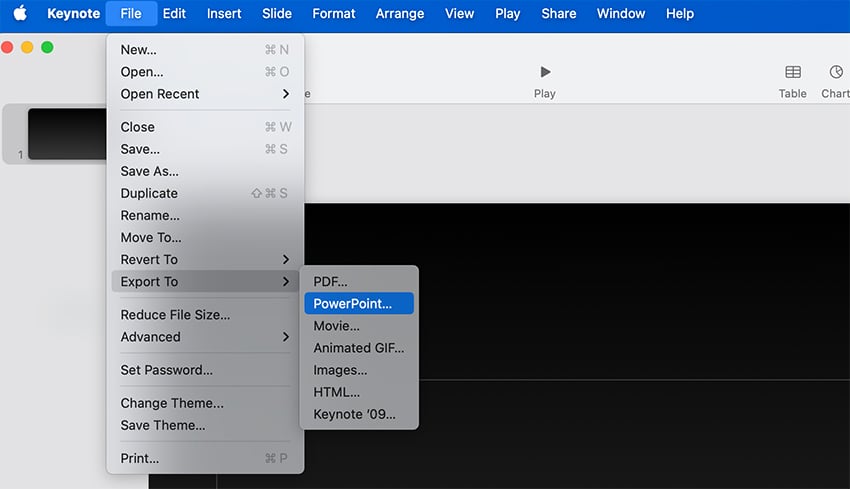Open the Apple menu
Screen dimensions: 850x489
pos(20,14)
